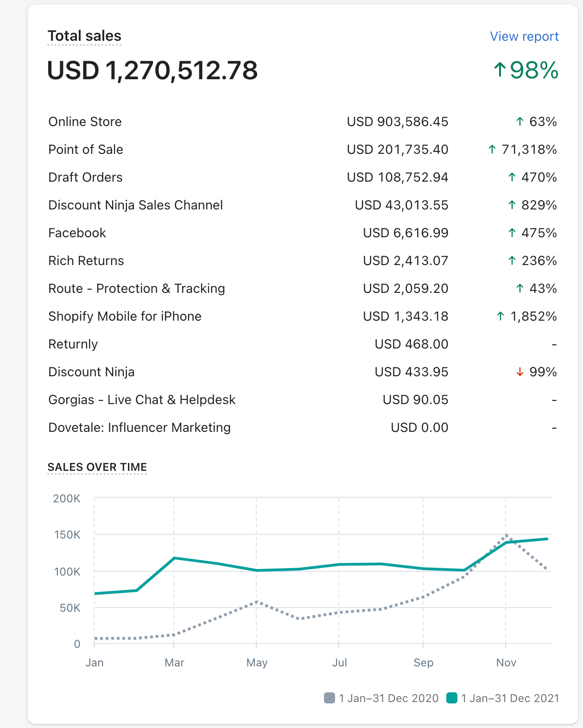The width and height of the screenshot is (583, 728).
Task: Click the USD 903,586.45 value
Action: [398, 122]
